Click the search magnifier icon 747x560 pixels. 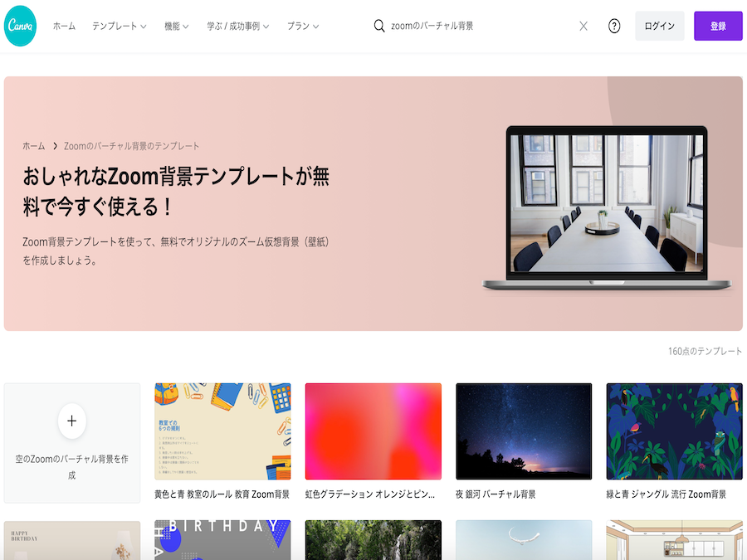[379, 26]
